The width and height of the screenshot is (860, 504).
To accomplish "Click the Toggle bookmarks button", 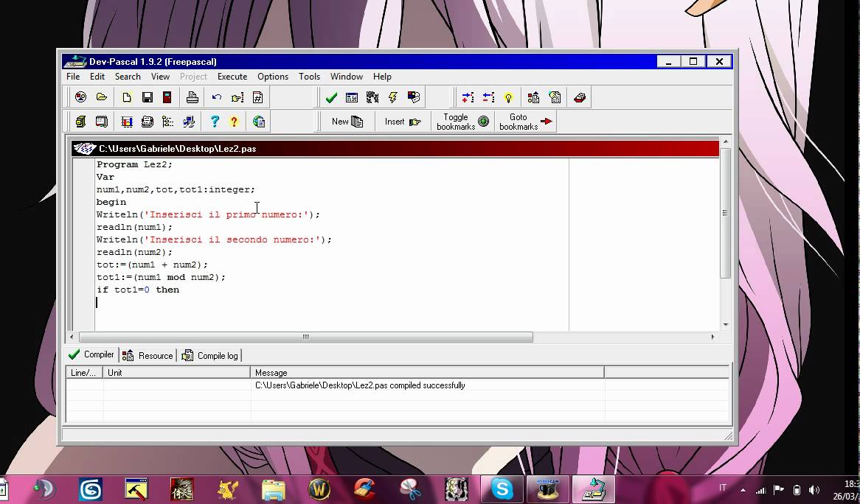I will [462, 122].
